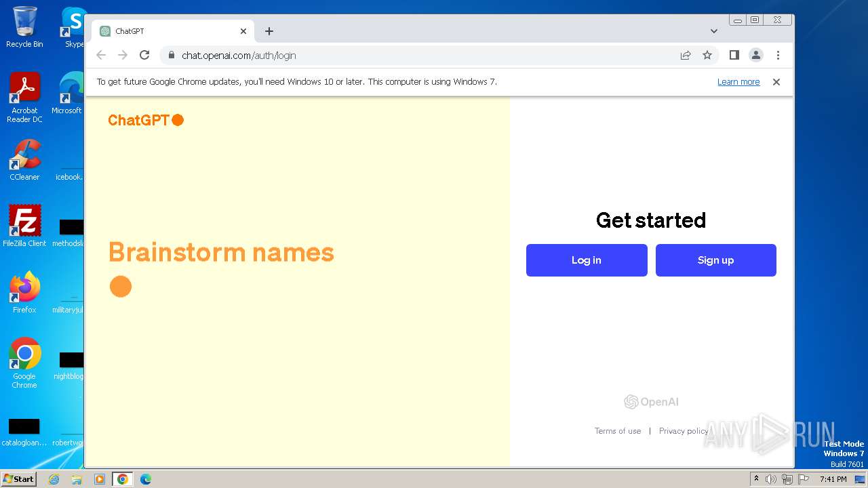Screen dimensions: 868x488
Task: Switch to Chrome in the taskbar
Action: click(123, 479)
